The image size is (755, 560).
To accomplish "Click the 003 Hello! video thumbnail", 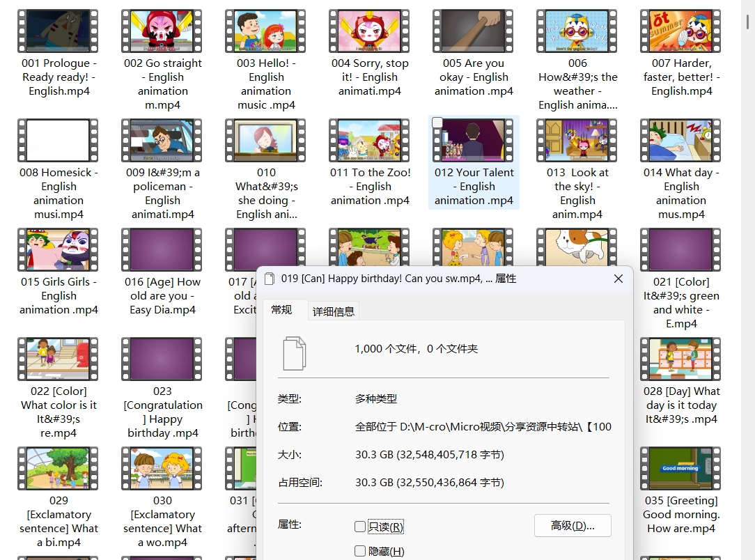I will coord(265,31).
